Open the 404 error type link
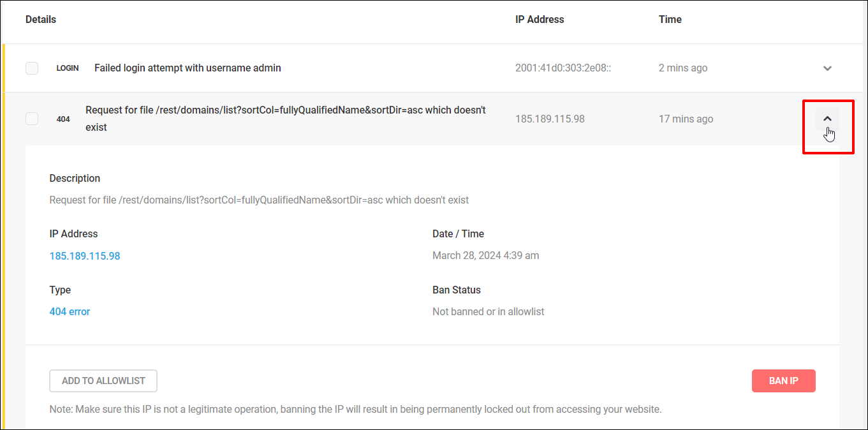The width and height of the screenshot is (868, 430). pyautogui.click(x=70, y=312)
